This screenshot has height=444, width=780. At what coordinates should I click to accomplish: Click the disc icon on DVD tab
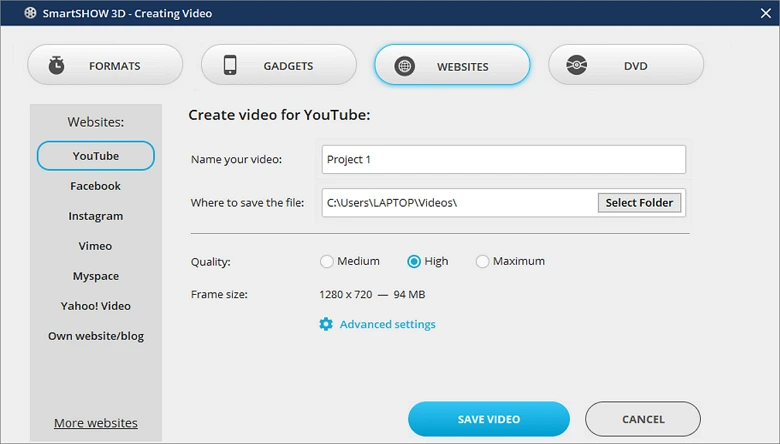(x=577, y=65)
